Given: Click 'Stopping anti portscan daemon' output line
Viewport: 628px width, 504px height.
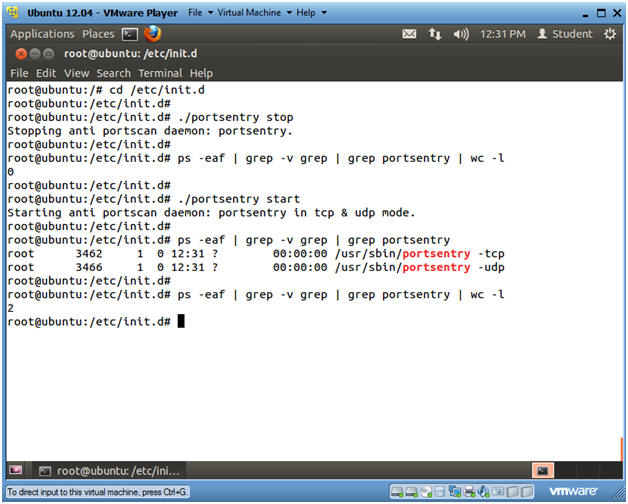Looking at the screenshot, I should tap(150, 131).
